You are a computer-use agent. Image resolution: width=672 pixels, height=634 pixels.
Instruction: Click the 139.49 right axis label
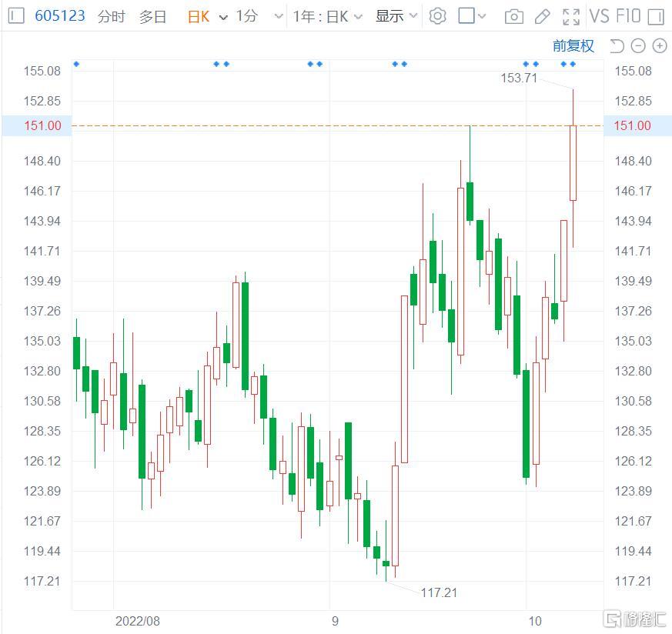pos(633,281)
